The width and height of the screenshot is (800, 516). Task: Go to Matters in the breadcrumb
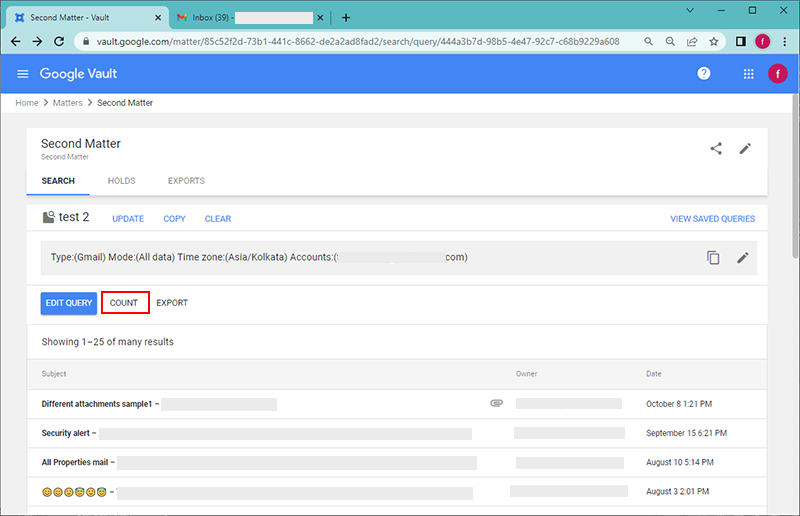67,103
